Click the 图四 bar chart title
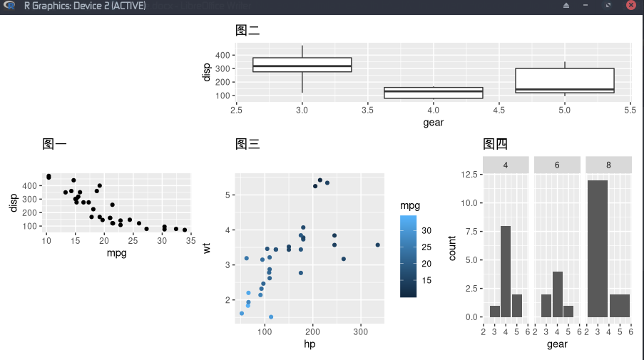The image size is (644, 360). [496, 144]
